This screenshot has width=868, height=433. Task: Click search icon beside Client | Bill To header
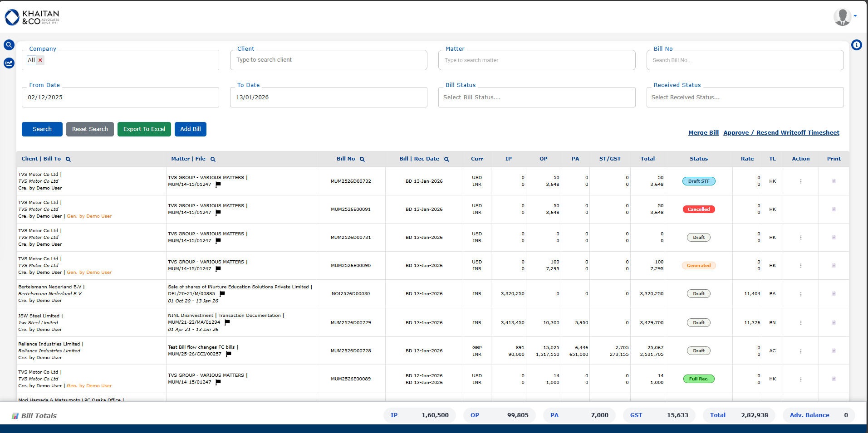tap(68, 159)
